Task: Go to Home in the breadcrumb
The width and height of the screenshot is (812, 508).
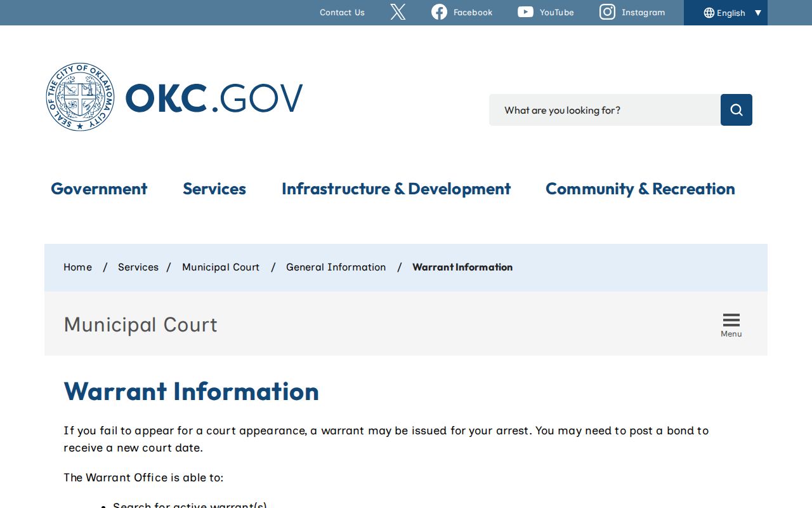Action: coord(77,267)
